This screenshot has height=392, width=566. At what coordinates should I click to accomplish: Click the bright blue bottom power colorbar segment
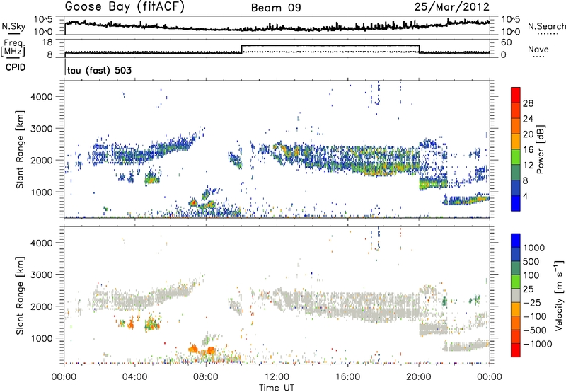[x=516, y=204]
